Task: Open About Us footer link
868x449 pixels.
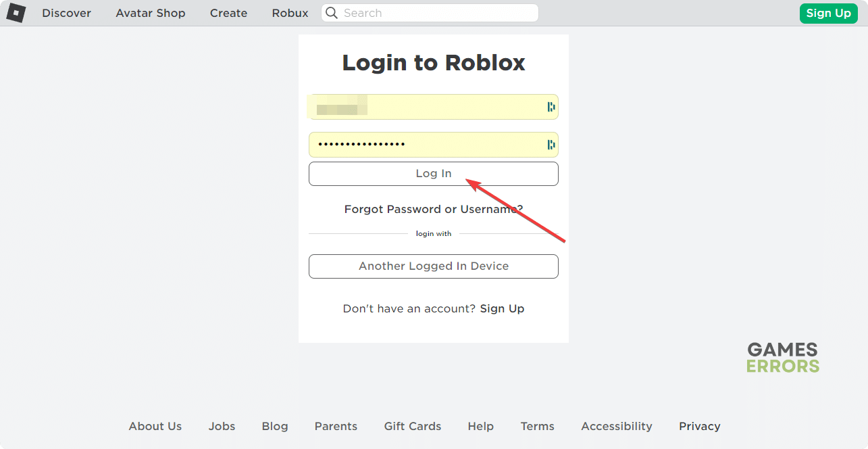Action: [155, 426]
